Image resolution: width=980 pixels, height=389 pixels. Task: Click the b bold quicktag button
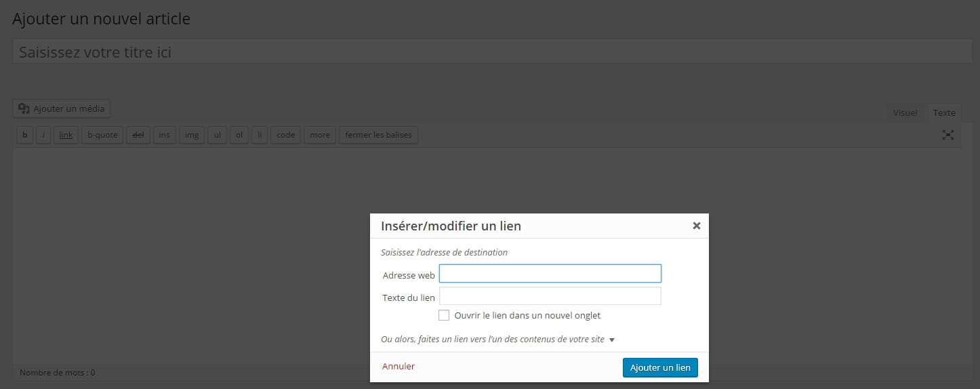[x=25, y=135]
